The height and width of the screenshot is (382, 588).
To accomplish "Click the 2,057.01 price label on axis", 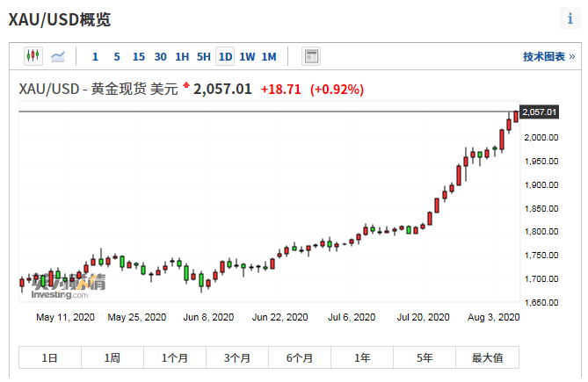I will point(540,112).
